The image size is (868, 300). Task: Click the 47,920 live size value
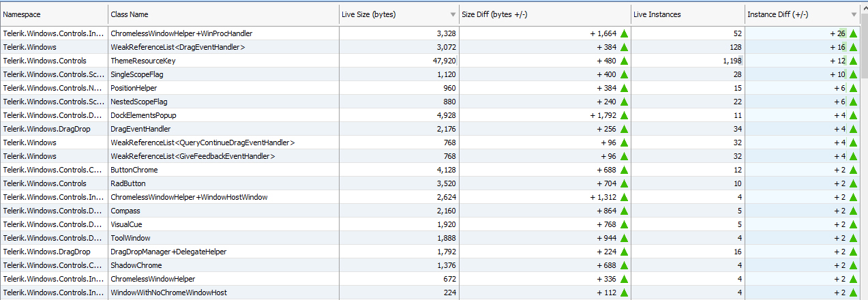click(444, 61)
